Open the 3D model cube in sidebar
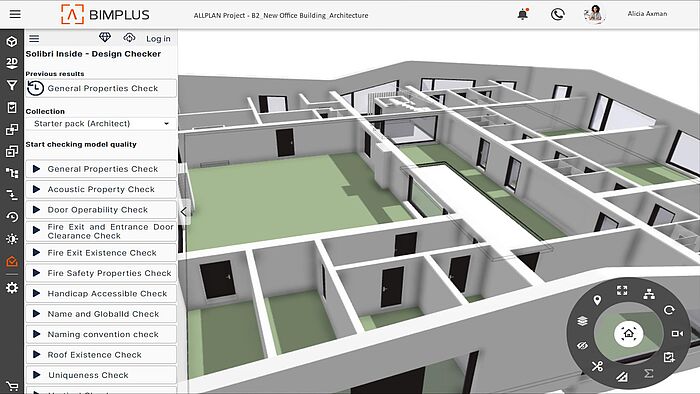 [x=12, y=41]
